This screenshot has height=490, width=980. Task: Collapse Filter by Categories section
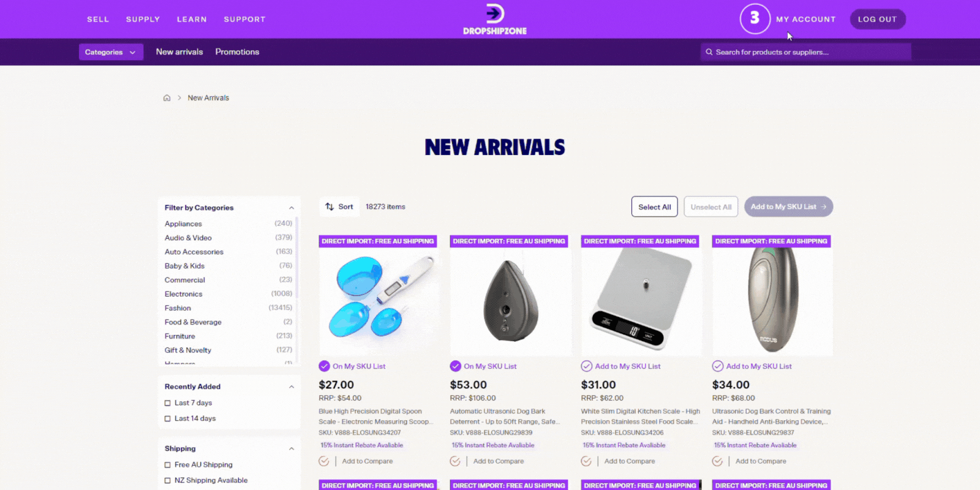point(292,208)
